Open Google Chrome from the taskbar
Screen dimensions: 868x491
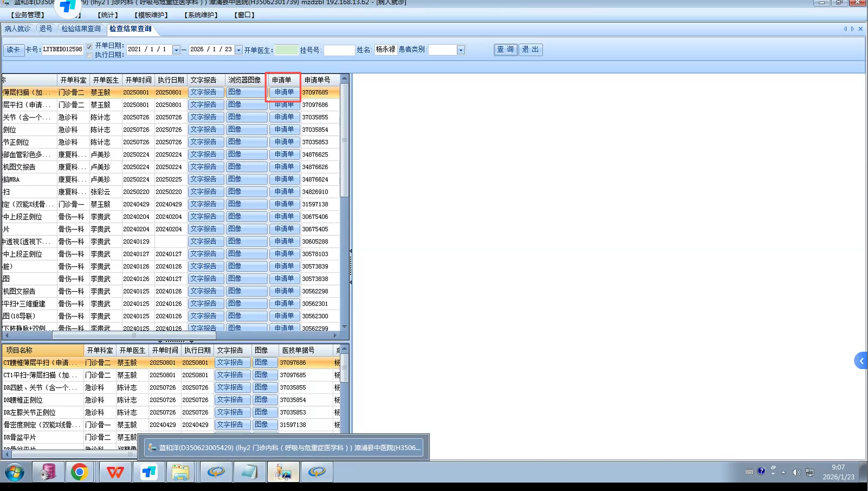click(79, 471)
